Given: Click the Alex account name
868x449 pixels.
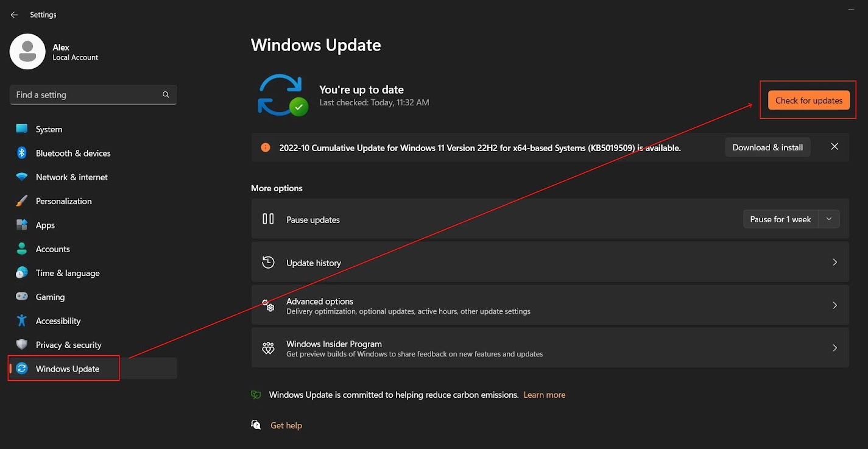Looking at the screenshot, I should (x=61, y=48).
